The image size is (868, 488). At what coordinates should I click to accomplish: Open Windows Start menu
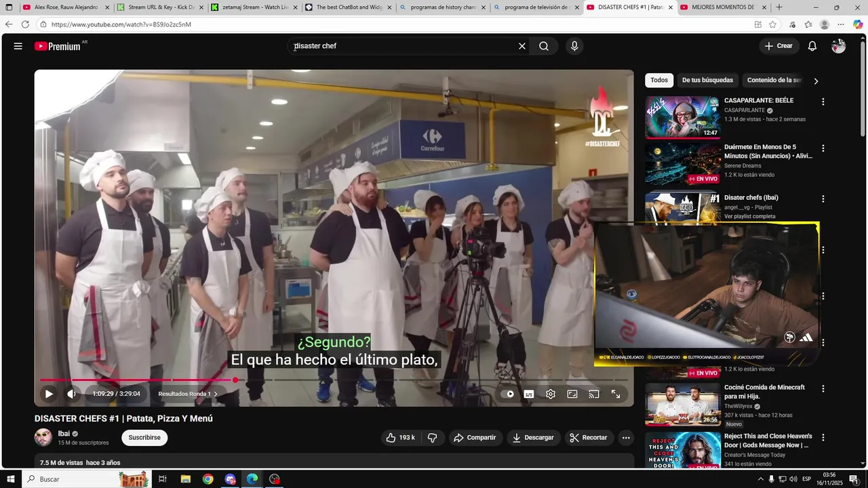[x=10, y=479]
